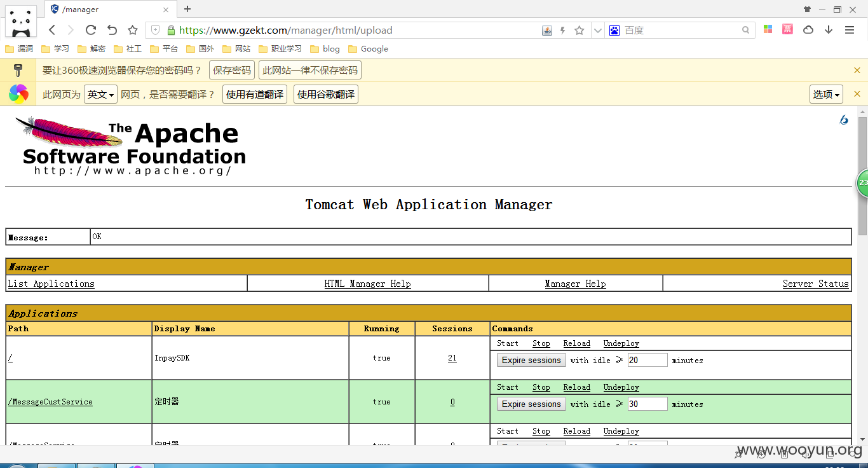Click the Apache Software Foundation logo
868x468 pixels.
click(x=130, y=147)
